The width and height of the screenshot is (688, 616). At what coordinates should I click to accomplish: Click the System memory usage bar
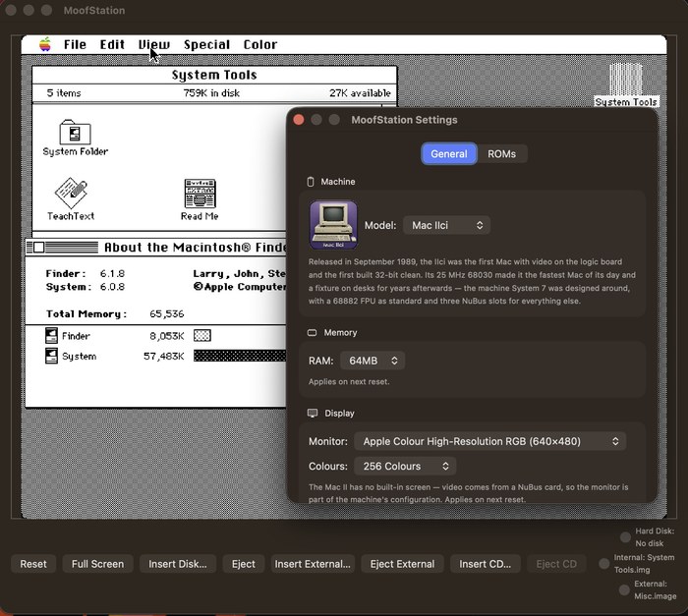point(240,356)
